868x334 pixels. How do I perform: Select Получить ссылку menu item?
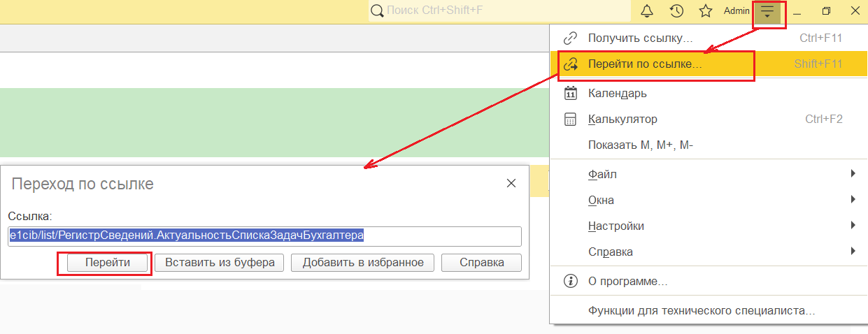click(x=640, y=38)
